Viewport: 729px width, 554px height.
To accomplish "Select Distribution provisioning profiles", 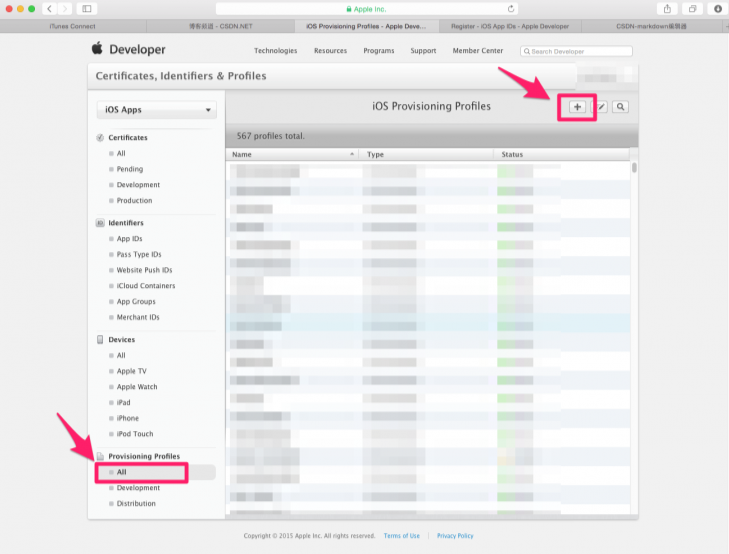I will (x=136, y=504).
